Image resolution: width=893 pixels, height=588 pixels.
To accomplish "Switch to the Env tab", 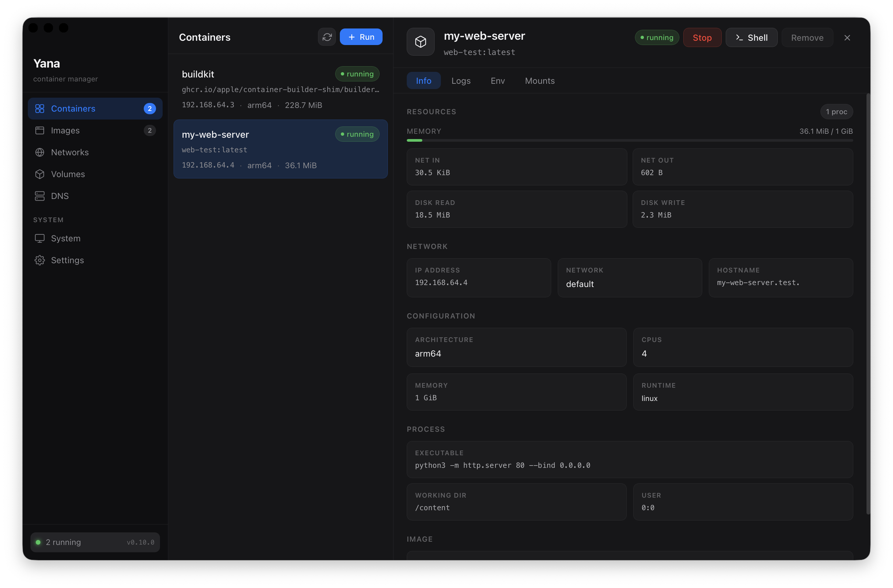I will (x=498, y=81).
